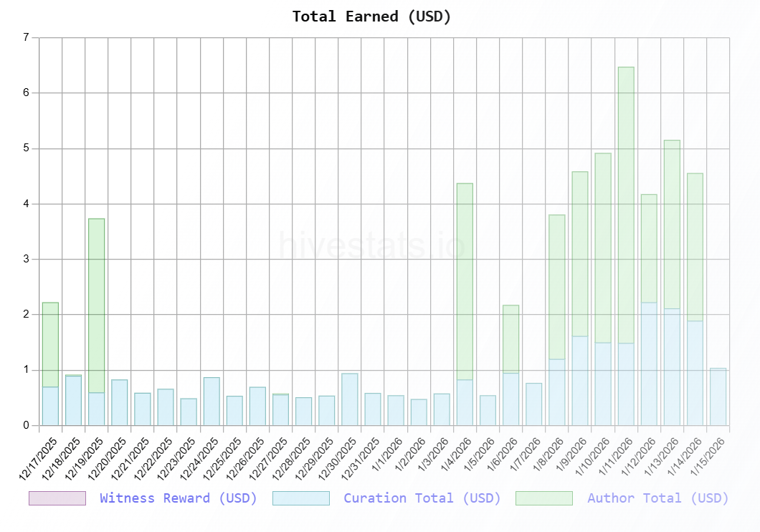The width and height of the screenshot is (760, 532).
Task: Click the Total Earned (USD) chart title
Action: (371, 16)
